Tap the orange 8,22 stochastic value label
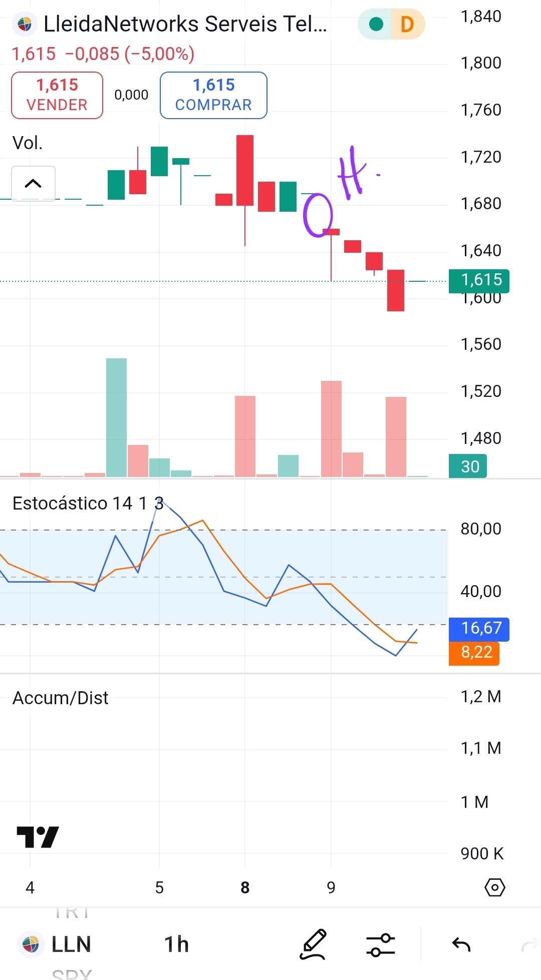The image size is (541, 980). [474, 653]
